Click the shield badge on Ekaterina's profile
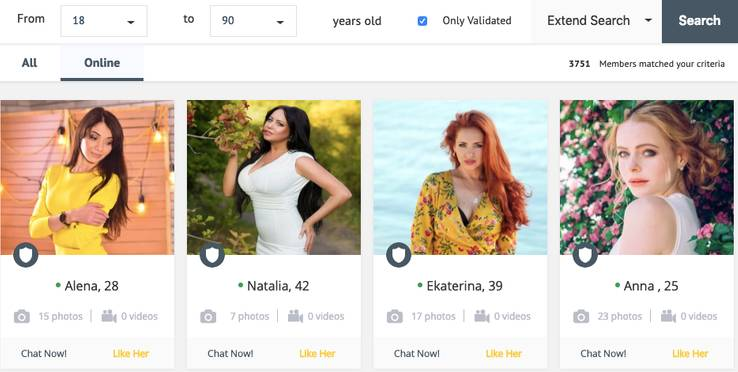The image size is (738, 372). (x=398, y=255)
